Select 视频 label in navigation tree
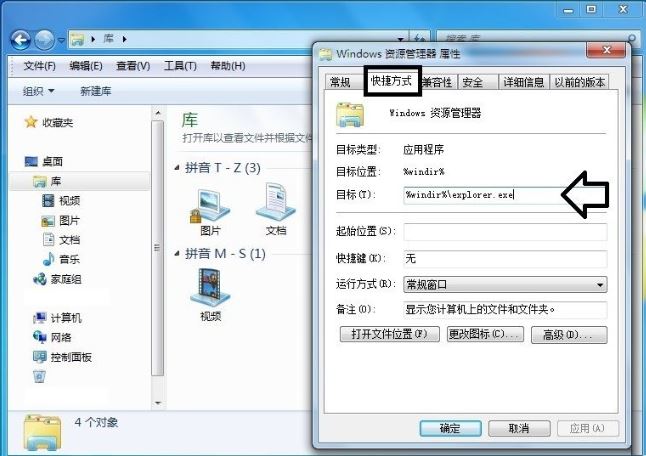Viewport: 646px width, 456px height. (x=70, y=201)
